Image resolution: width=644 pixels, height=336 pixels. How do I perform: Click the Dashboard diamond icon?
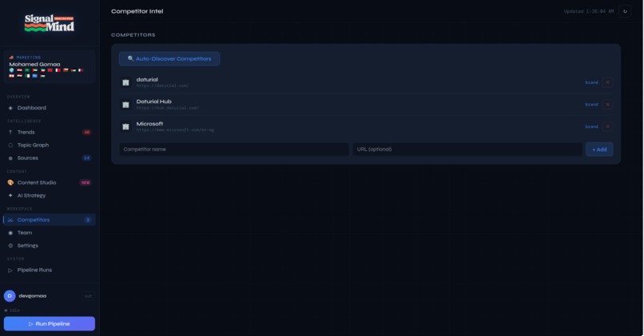[x=10, y=108]
